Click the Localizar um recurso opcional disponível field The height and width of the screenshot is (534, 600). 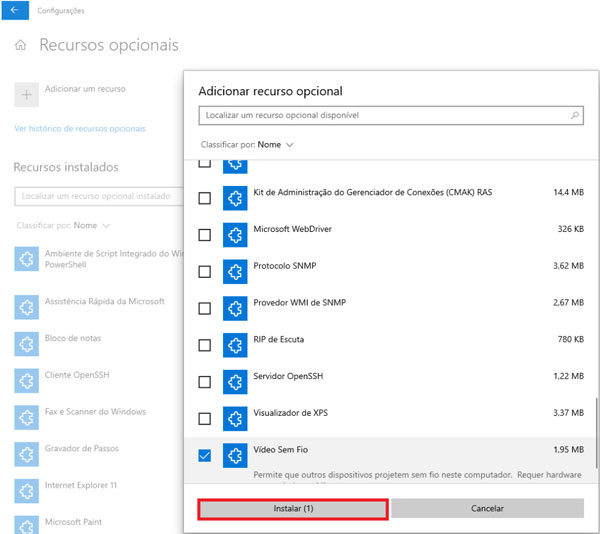(391, 115)
